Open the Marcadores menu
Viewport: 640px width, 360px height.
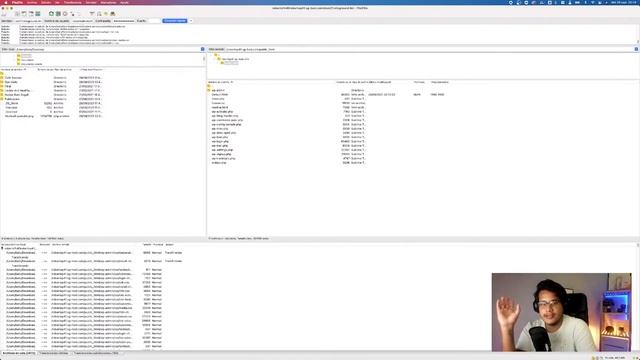click(108, 2)
